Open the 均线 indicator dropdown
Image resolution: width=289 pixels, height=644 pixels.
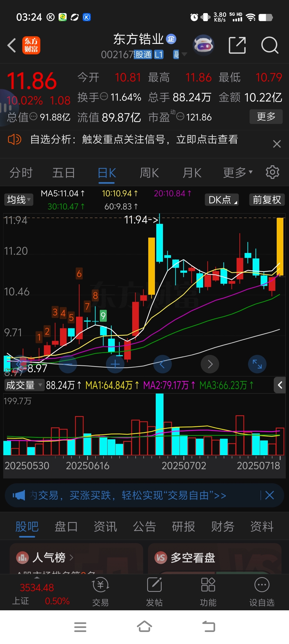(x=19, y=200)
